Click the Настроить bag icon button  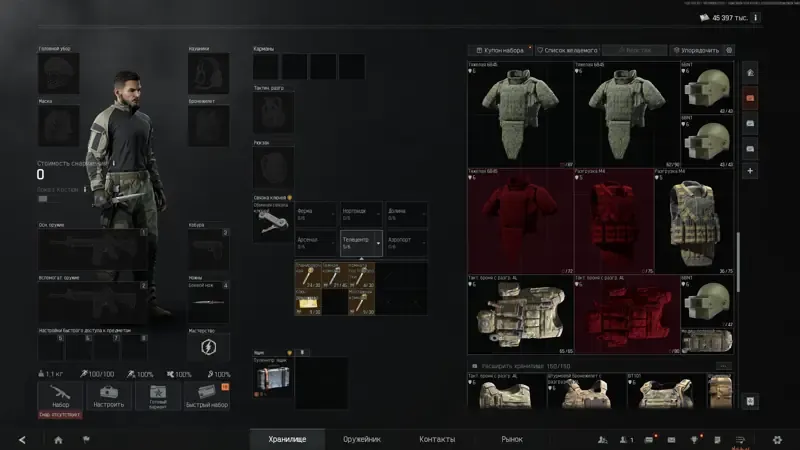[109, 396]
